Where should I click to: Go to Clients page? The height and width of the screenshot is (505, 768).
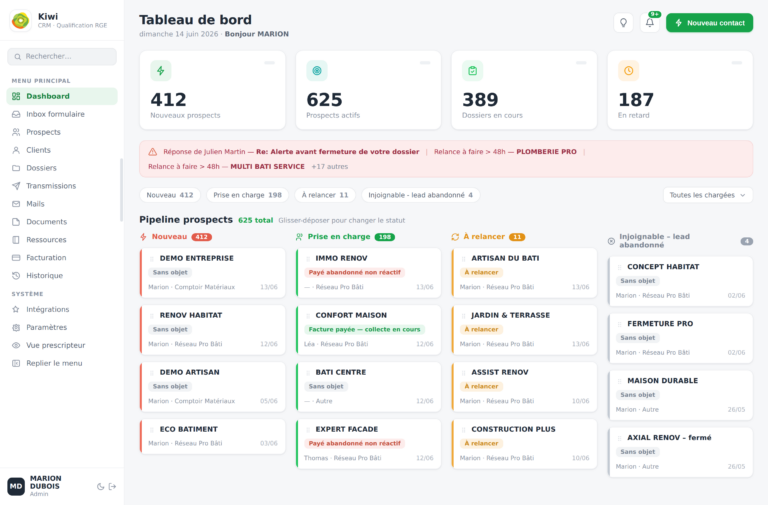point(62,150)
